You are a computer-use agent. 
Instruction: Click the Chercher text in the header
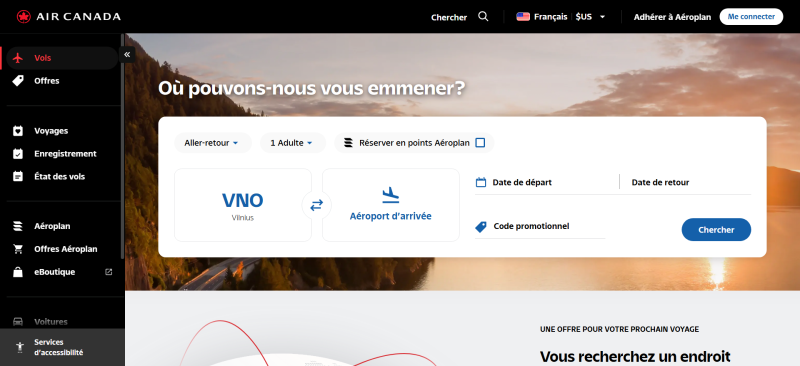(449, 17)
